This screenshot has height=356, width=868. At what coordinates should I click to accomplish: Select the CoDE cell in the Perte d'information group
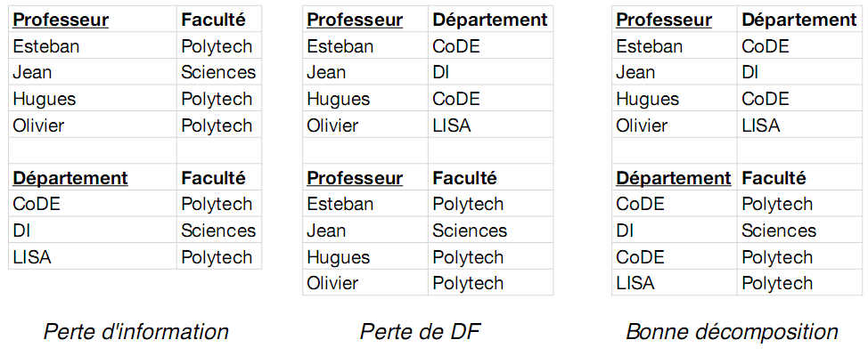pos(93,204)
